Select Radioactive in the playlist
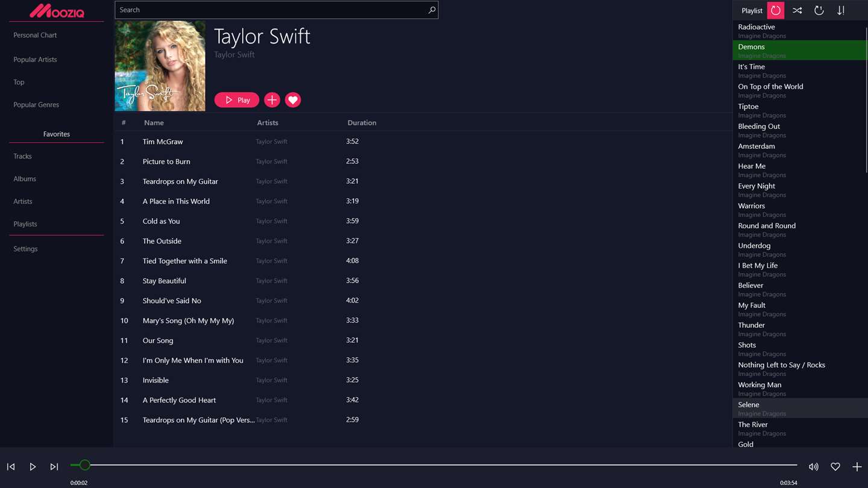868x488 pixels. (799, 31)
